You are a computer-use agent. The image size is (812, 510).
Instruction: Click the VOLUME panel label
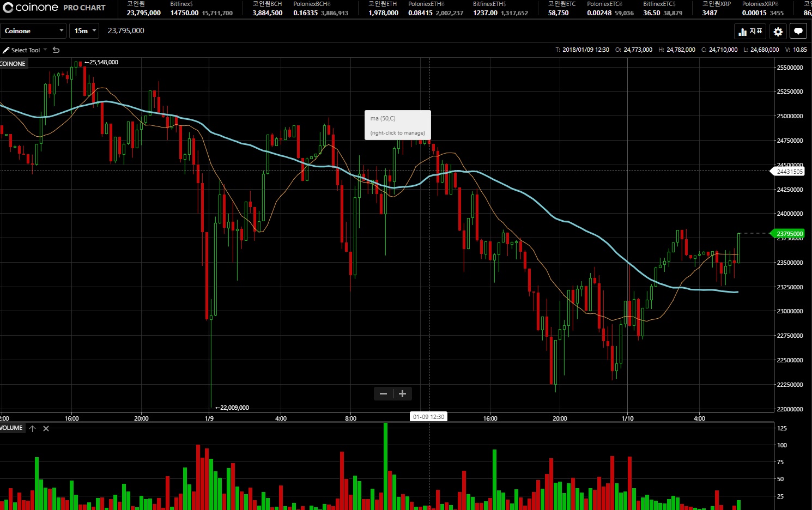(x=11, y=428)
